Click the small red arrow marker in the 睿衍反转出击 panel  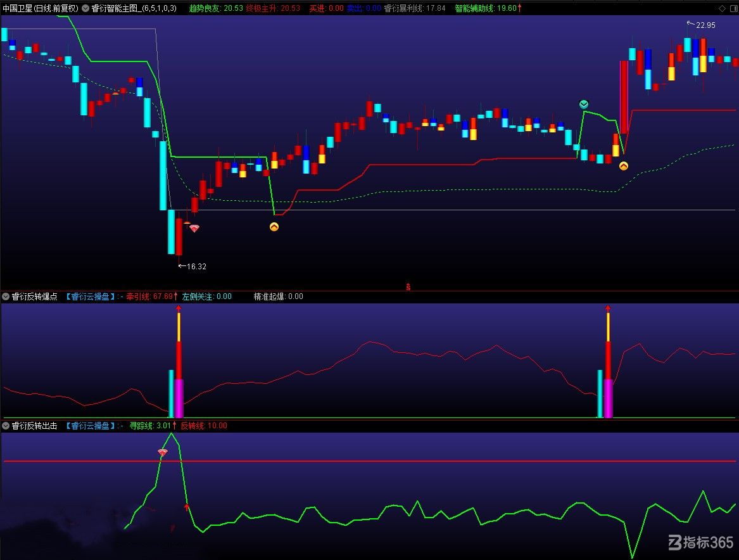[187, 507]
